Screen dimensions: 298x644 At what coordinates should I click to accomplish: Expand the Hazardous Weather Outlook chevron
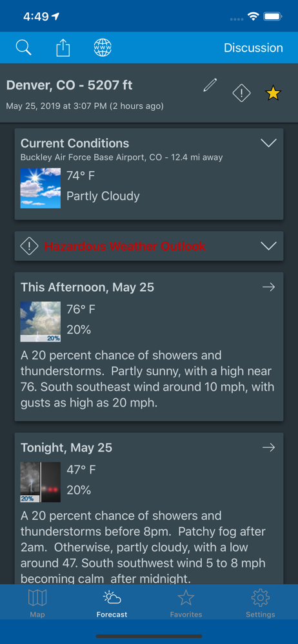pyautogui.click(x=269, y=245)
